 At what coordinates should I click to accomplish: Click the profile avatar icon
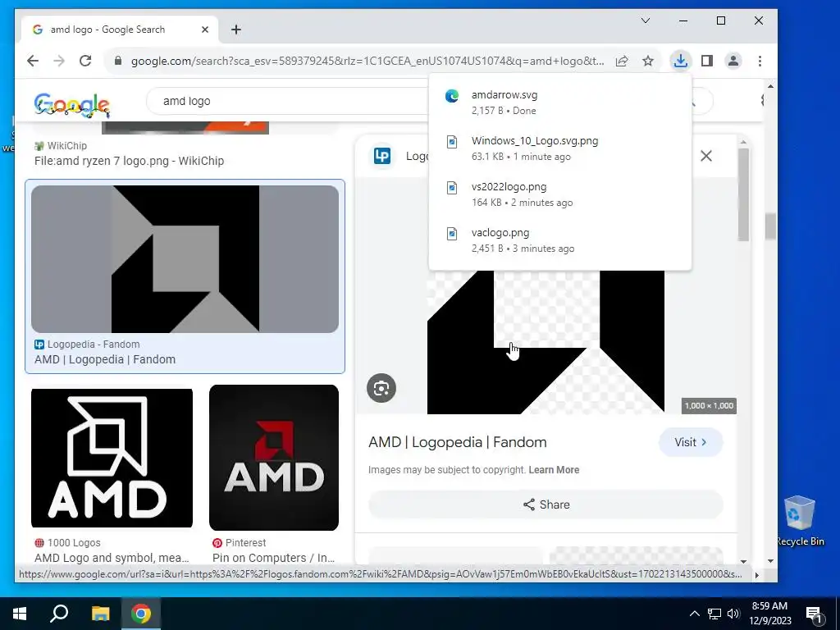pos(733,61)
